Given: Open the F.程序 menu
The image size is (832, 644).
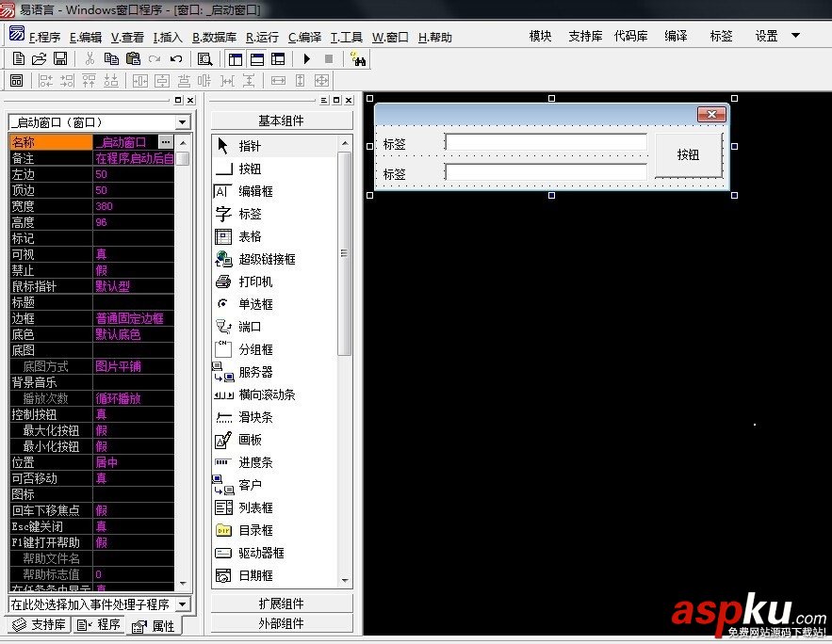Looking at the screenshot, I should click(x=44, y=37).
